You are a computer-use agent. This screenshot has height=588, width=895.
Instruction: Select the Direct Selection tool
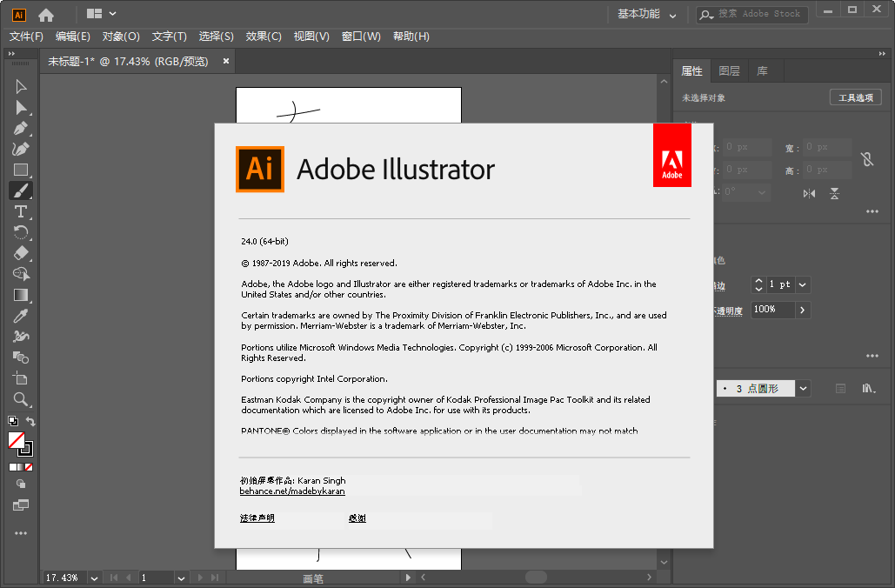[21, 106]
